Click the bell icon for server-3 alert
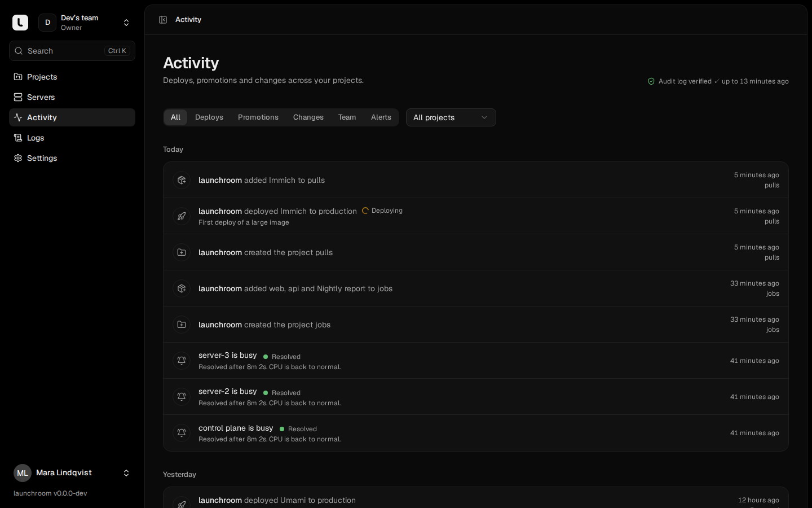 [182, 361]
